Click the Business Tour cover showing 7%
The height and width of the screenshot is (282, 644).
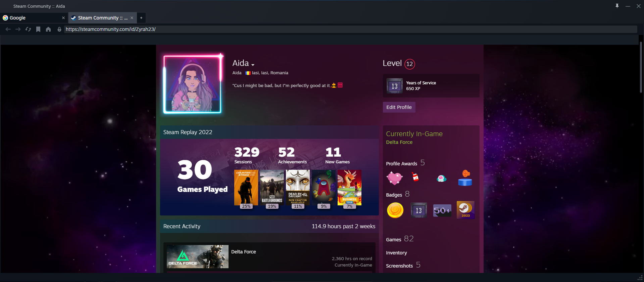pos(349,188)
